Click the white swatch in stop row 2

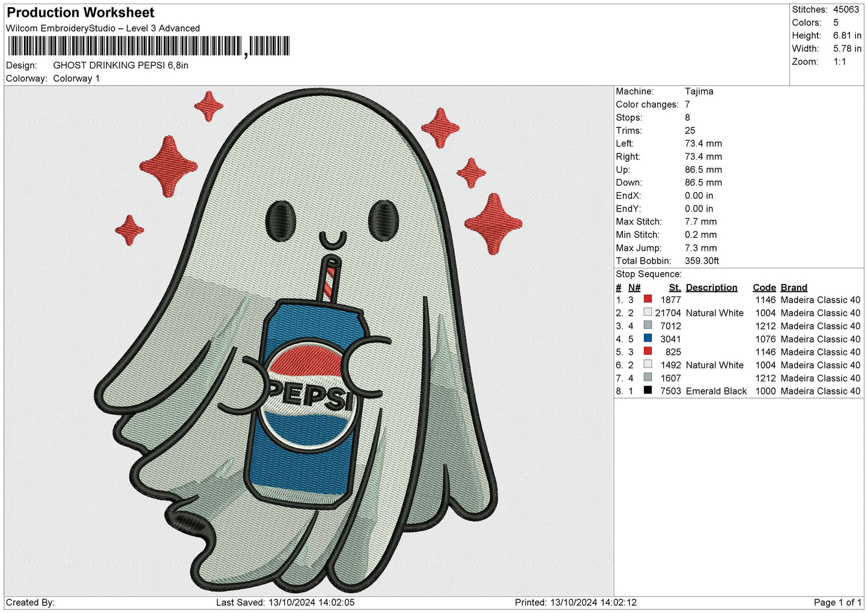[648, 312]
